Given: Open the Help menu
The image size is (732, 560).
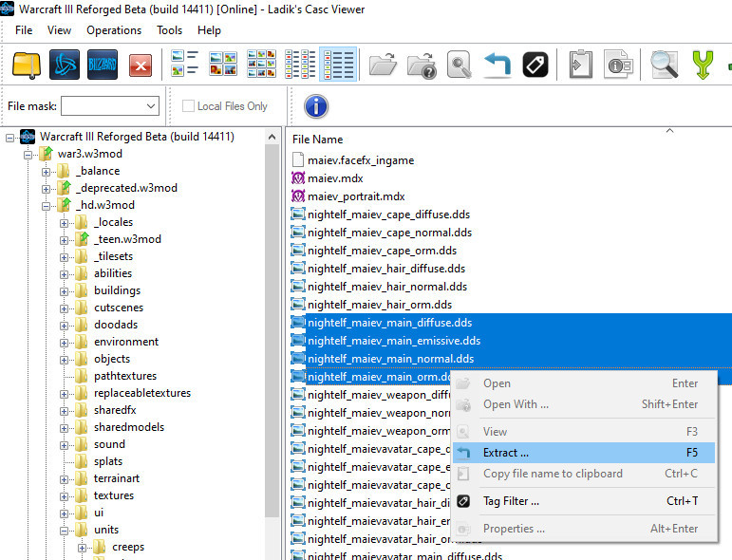Looking at the screenshot, I should pos(209,30).
